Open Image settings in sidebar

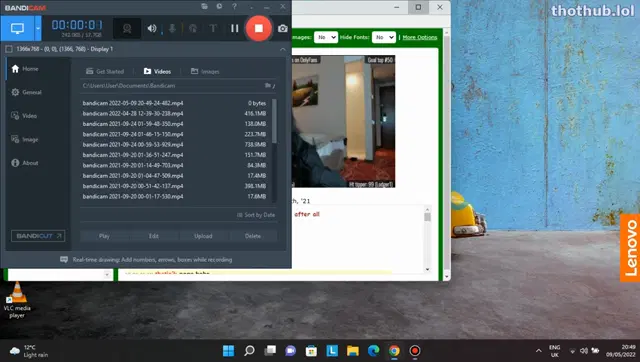[24, 139]
